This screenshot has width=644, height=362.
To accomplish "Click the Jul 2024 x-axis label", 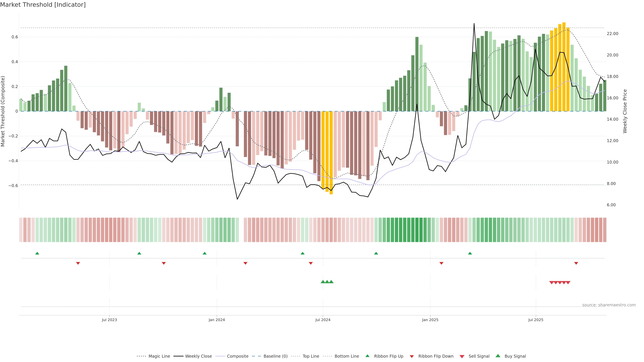I will (x=323, y=320).
